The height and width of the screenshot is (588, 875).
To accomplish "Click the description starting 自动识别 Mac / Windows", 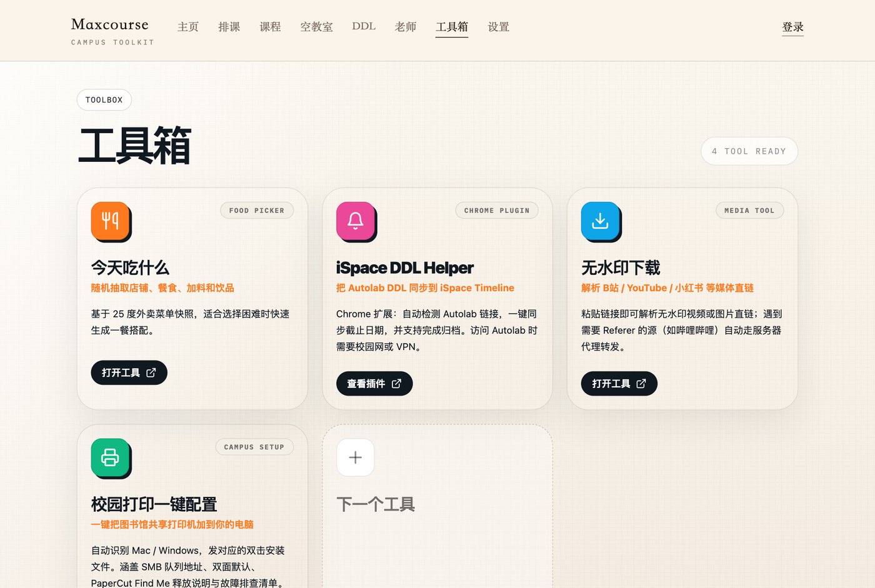I will pyautogui.click(x=188, y=567).
